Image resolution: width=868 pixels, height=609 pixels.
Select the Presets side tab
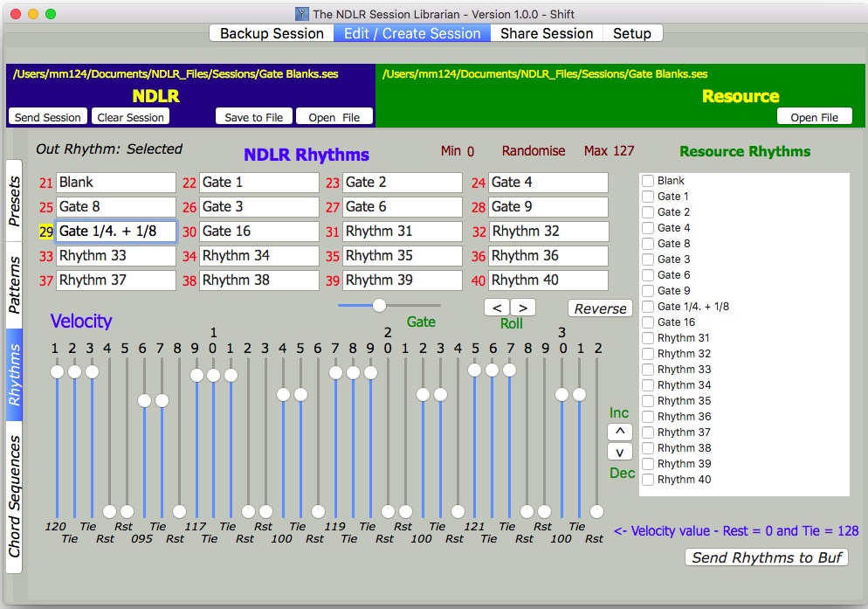(14, 201)
